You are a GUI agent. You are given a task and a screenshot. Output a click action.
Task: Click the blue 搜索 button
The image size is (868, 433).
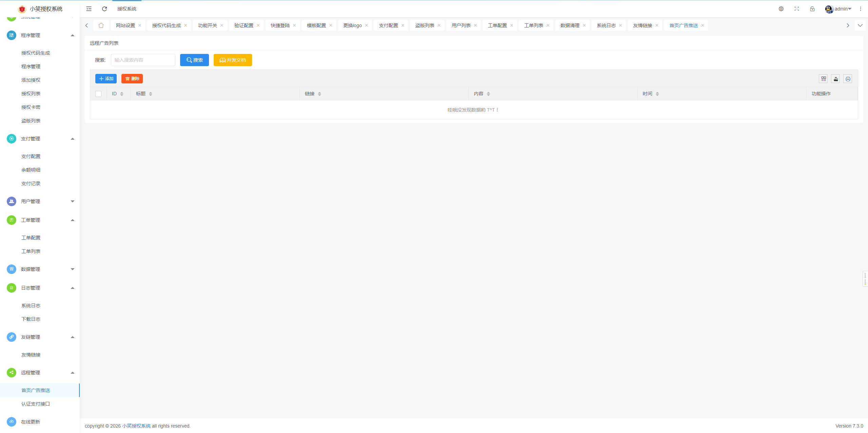point(194,60)
